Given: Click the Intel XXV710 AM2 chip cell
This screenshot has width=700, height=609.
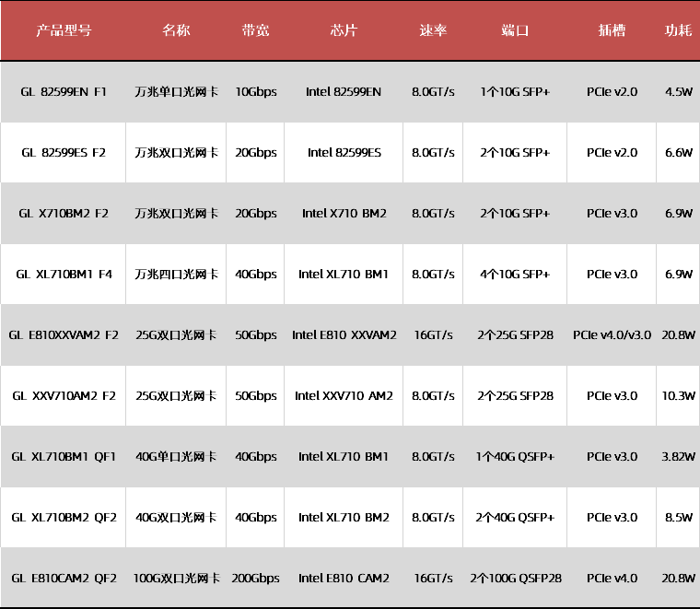Looking at the screenshot, I should coord(344,396).
